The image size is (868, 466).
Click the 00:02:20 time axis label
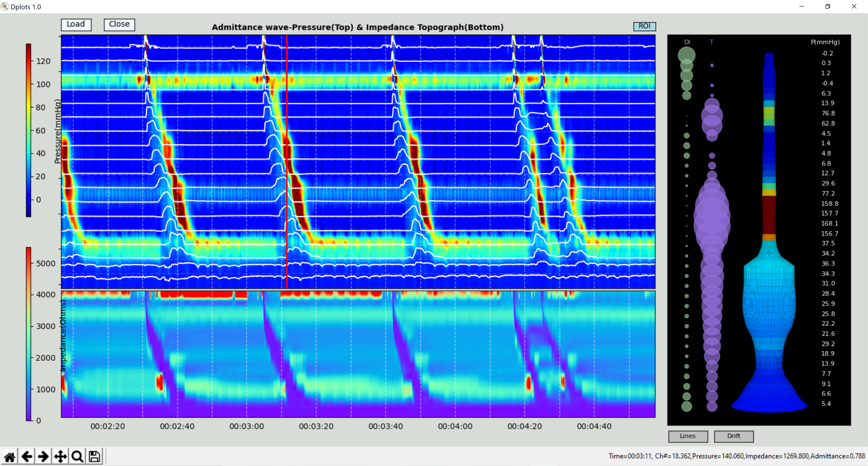click(108, 426)
